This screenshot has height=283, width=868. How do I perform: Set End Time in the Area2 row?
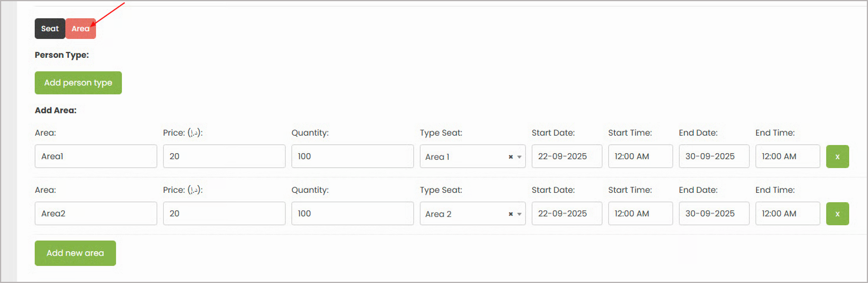coord(788,213)
